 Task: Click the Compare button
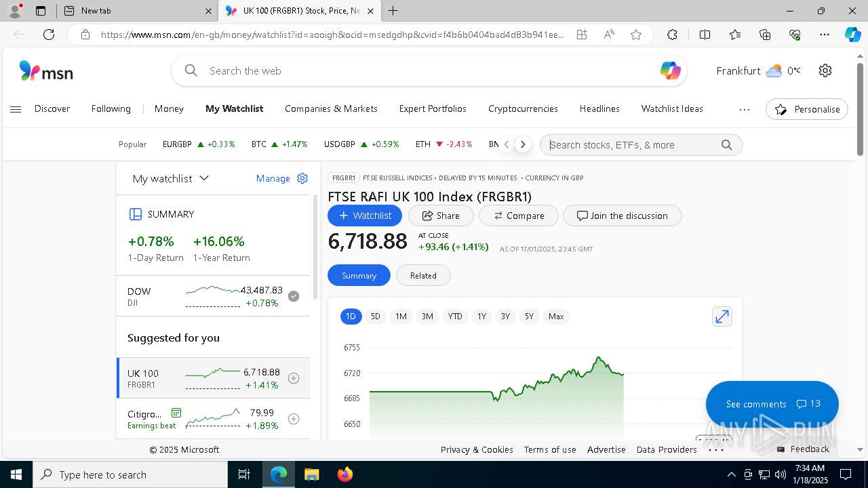click(x=519, y=216)
